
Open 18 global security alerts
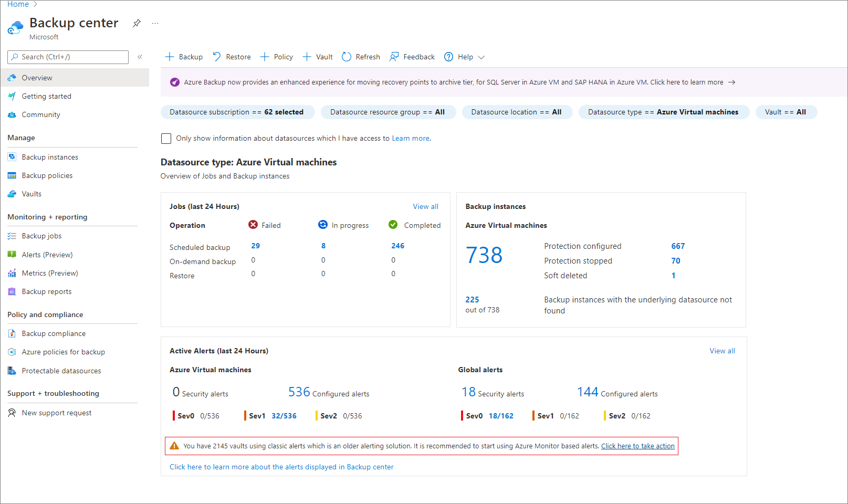pos(468,392)
